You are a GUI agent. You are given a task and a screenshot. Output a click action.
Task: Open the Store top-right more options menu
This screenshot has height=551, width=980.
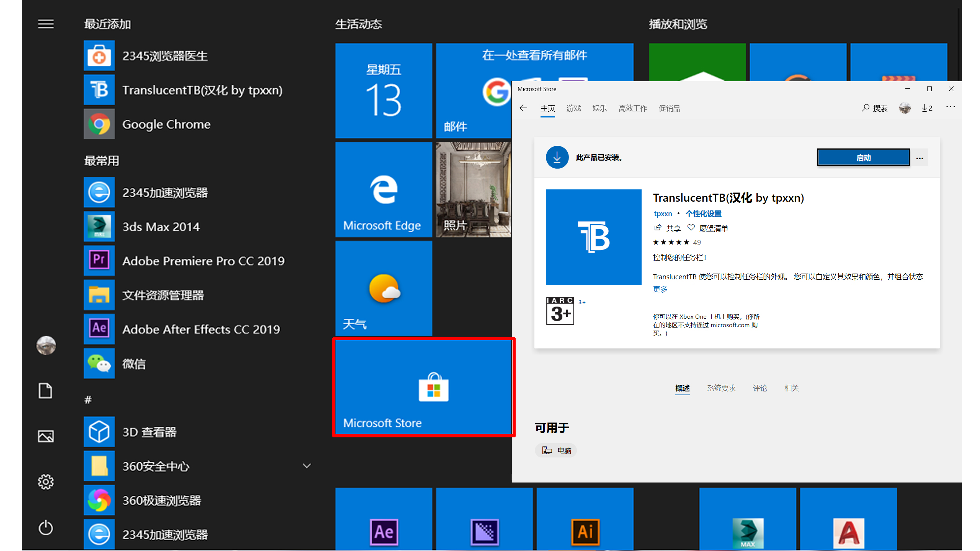pos(951,107)
